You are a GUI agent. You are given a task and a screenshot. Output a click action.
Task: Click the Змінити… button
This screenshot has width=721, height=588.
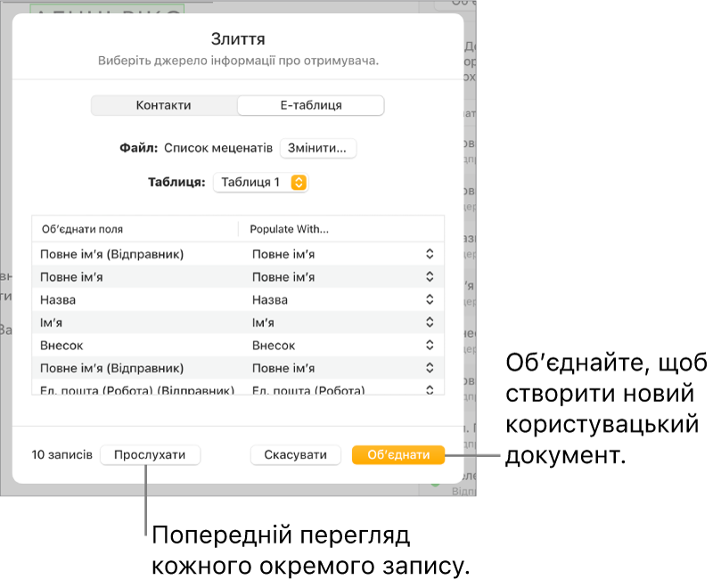coord(318,149)
